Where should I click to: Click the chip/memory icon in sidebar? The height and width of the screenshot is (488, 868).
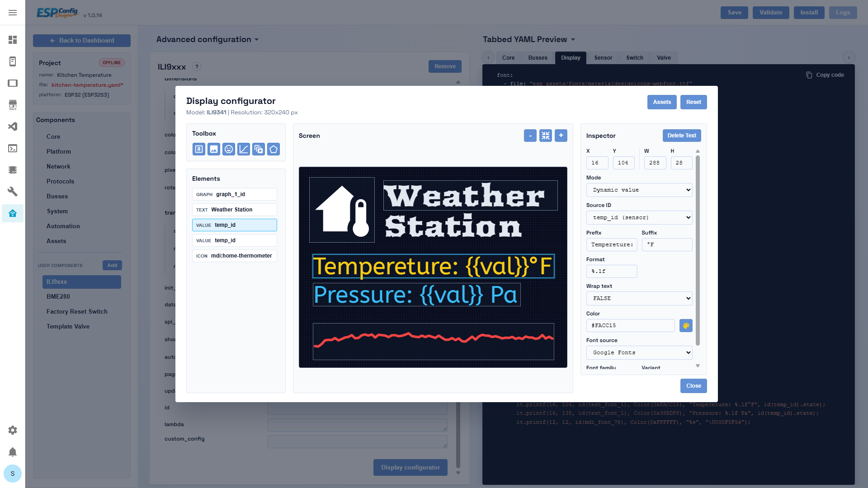tap(13, 170)
